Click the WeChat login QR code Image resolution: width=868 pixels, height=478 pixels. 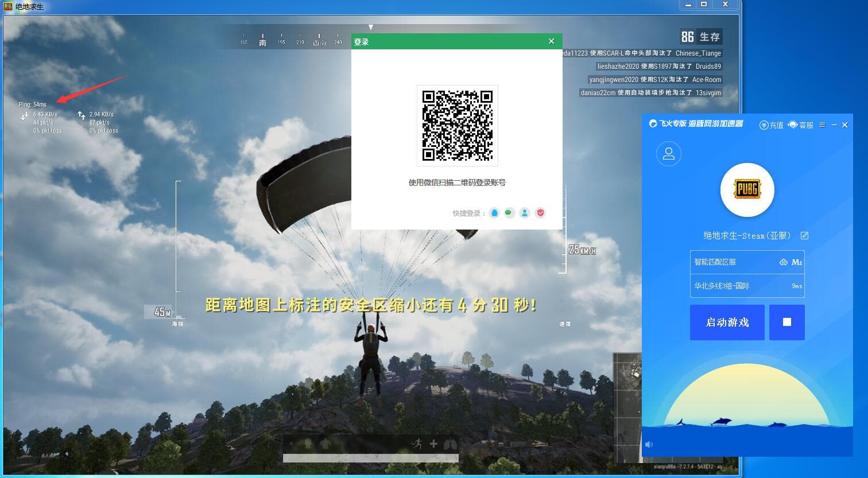coord(458,126)
